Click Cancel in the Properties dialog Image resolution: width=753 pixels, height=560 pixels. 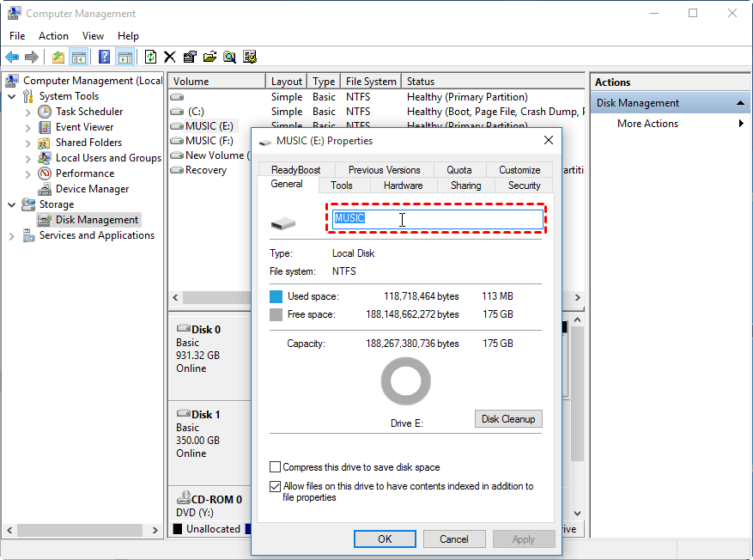(x=454, y=539)
